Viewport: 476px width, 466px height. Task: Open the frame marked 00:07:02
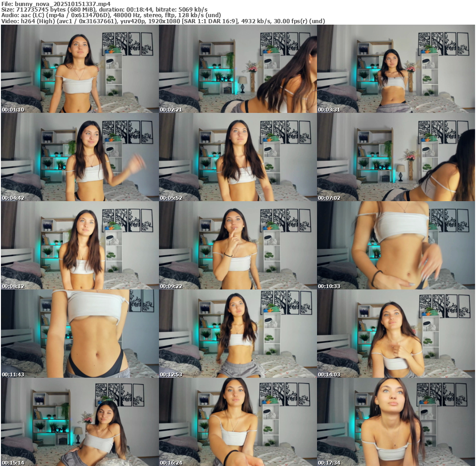coord(396,157)
